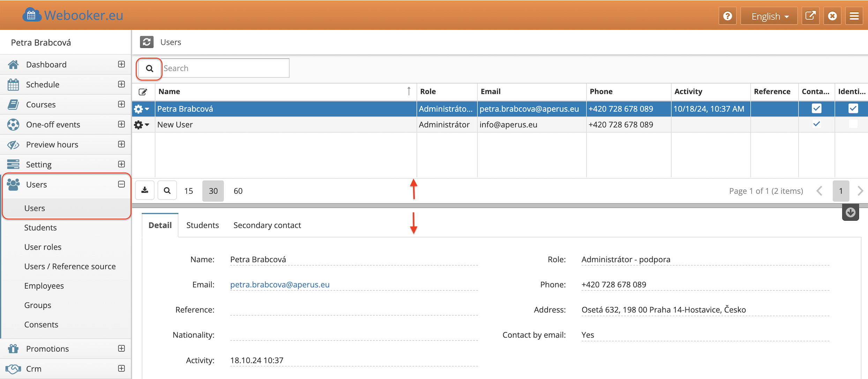
Task: Open the help question mark icon
Action: click(x=727, y=16)
